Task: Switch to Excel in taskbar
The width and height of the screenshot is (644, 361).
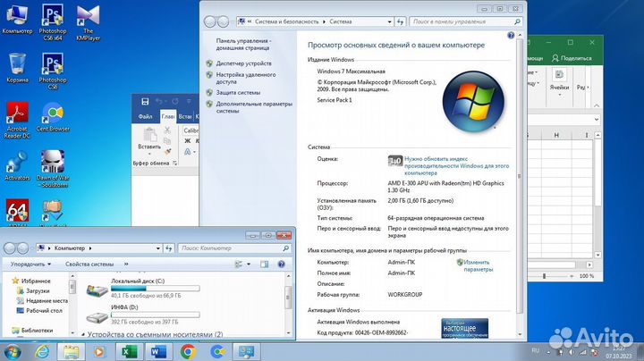Action: click(x=129, y=352)
